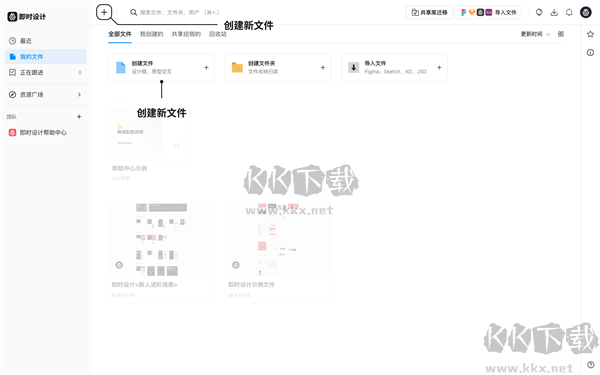This screenshot has height=375, width=600.
Task: Switch to 全部文件 tab
Action: 120,34
